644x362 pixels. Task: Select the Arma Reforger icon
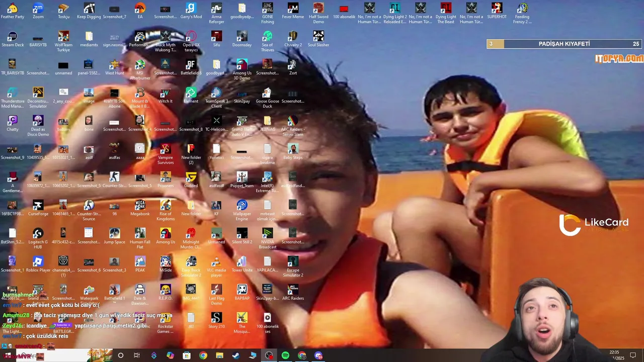(x=216, y=9)
